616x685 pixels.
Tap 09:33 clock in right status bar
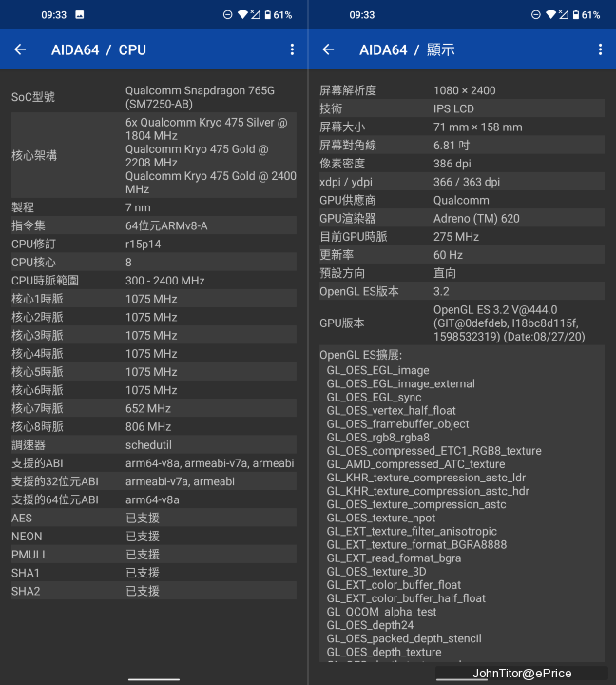[361, 15]
